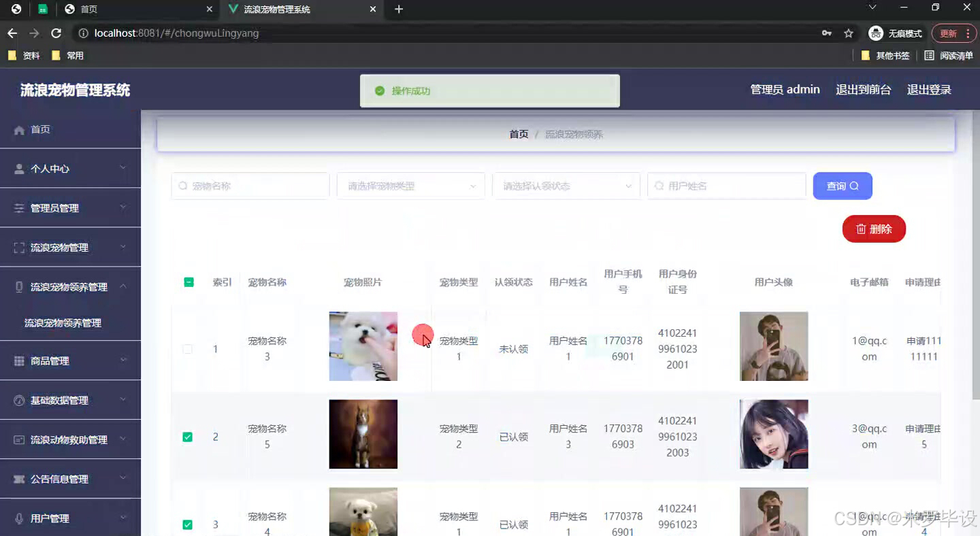Screen dimensions: 980x536
Task: Click the red 删除 button
Action: [874, 229]
